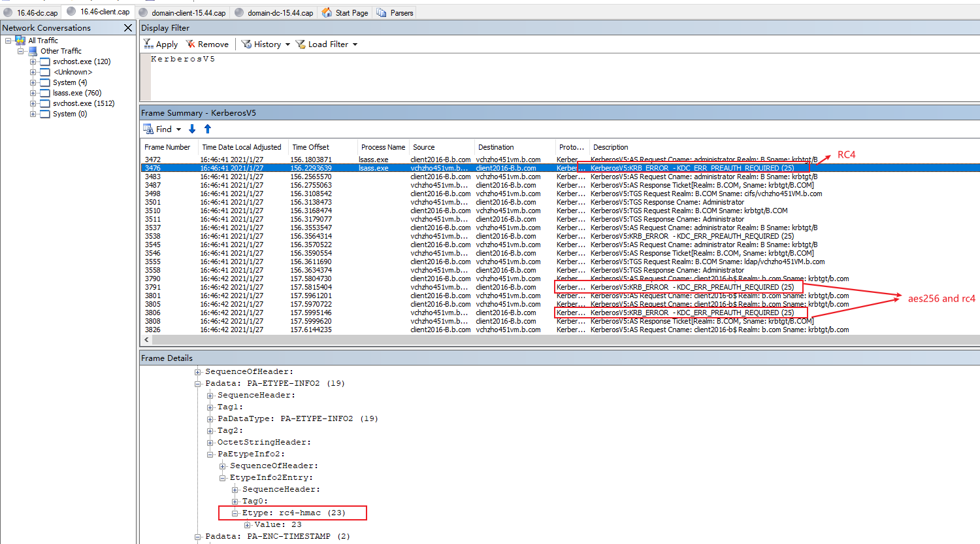Collapse the EtypeInfo2Entry node
The width and height of the screenshot is (980, 544).
[222, 478]
